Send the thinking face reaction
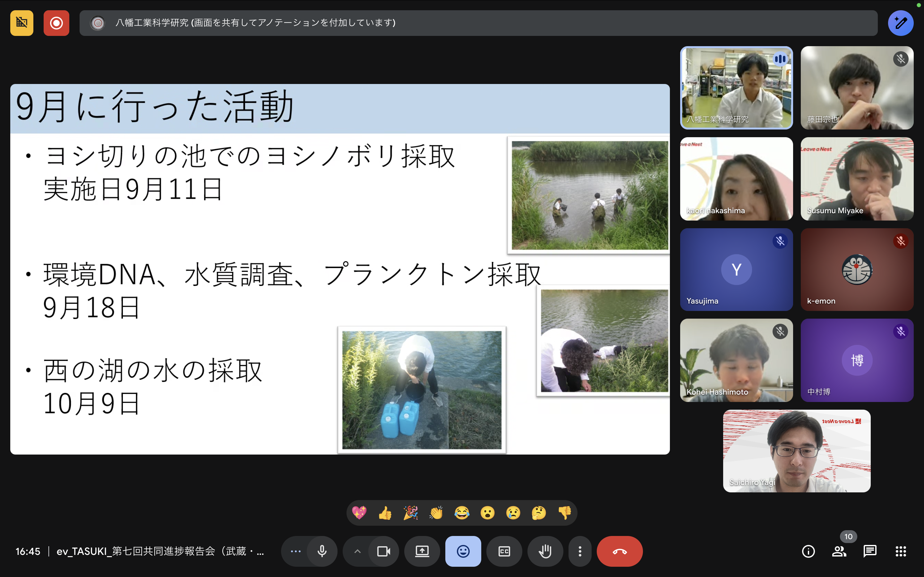 [538, 513]
